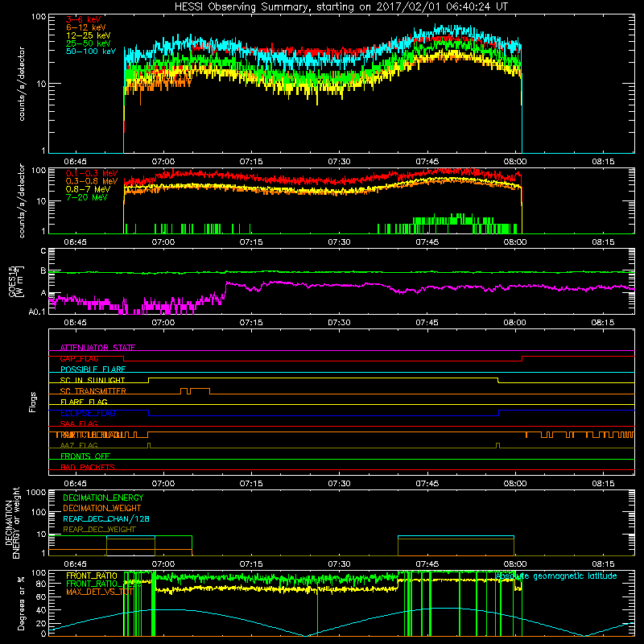This screenshot has height=644, width=644.
Task: Select the GAP_FLAG label
Action: tap(79, 358)
